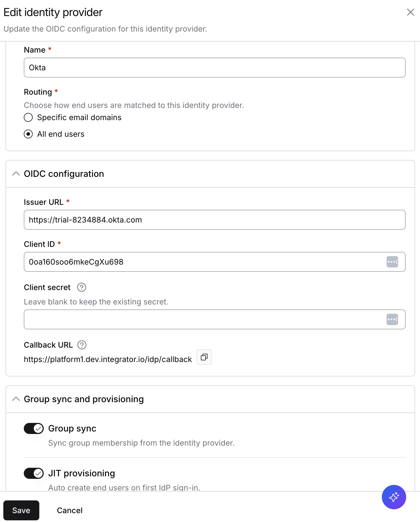This screenshot has width=420, height=522.
Task: Click inside the Client ID text field
Action: [205, 262]
